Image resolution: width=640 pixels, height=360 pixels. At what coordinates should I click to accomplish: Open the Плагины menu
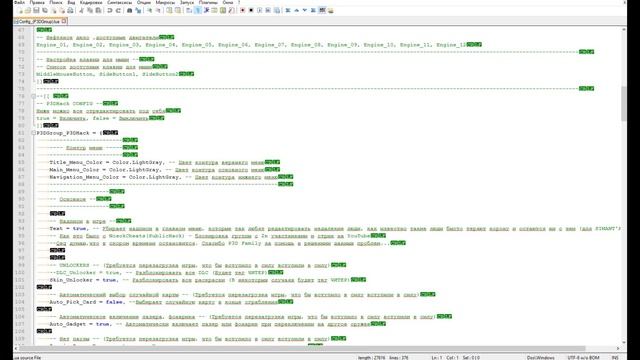pos(208,2)
